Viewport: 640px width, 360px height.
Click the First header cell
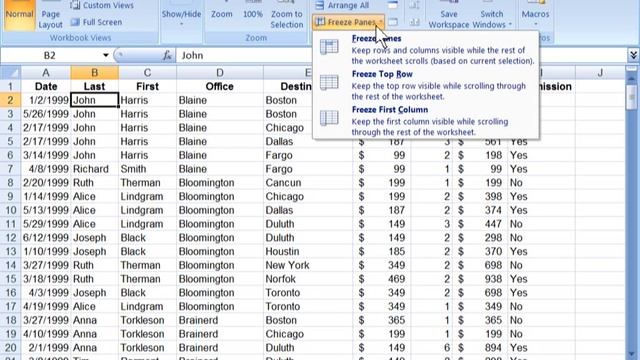click(x=147, y=86)
